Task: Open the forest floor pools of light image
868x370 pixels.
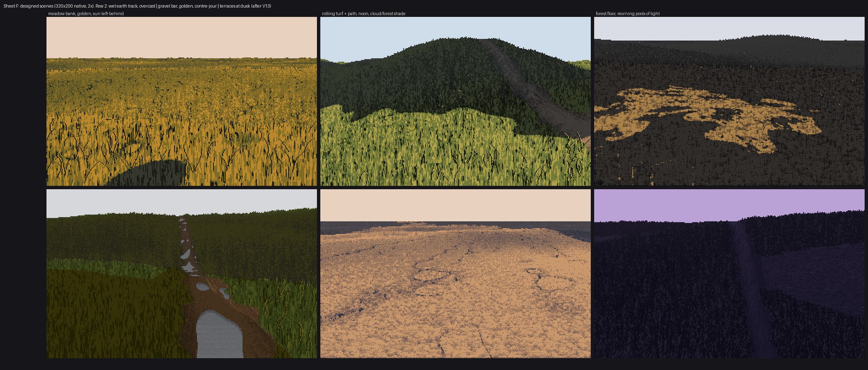Action: point(729,102)
